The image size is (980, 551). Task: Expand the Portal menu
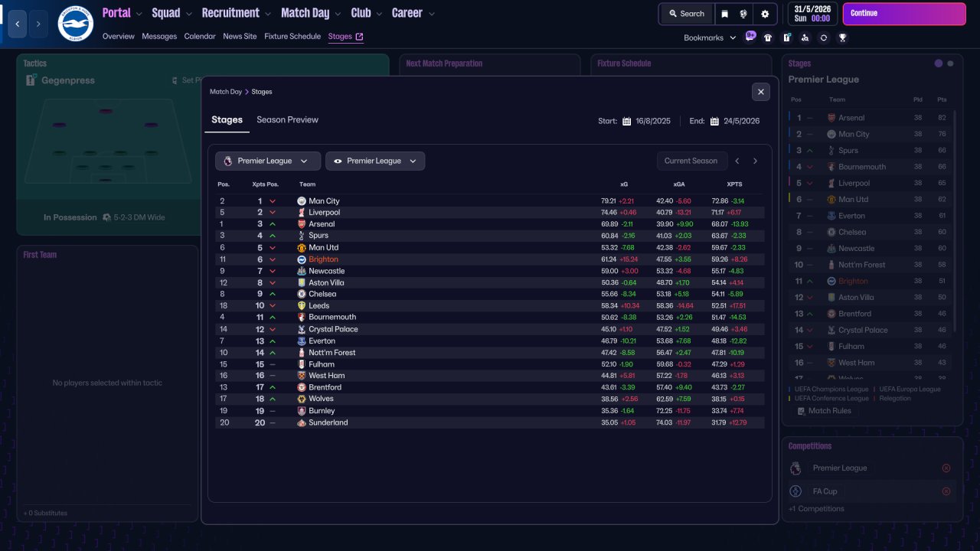[x=122, y=13]
